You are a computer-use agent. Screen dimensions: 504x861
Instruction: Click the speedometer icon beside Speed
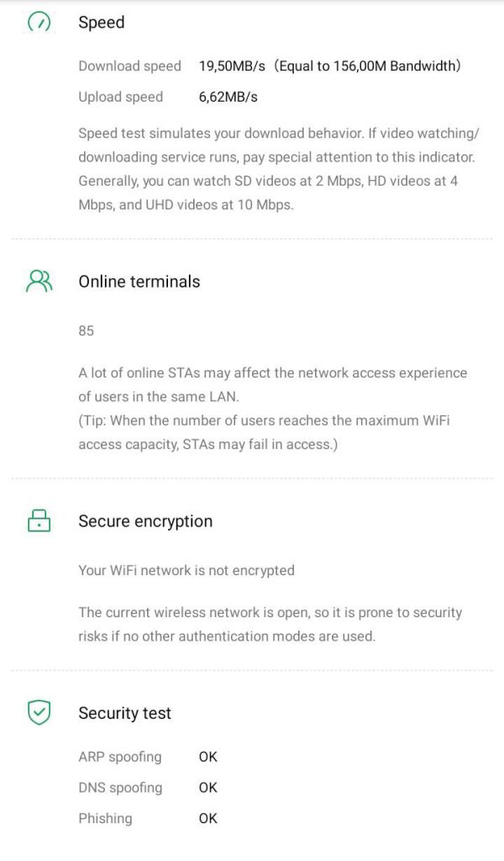coord(39,23)
